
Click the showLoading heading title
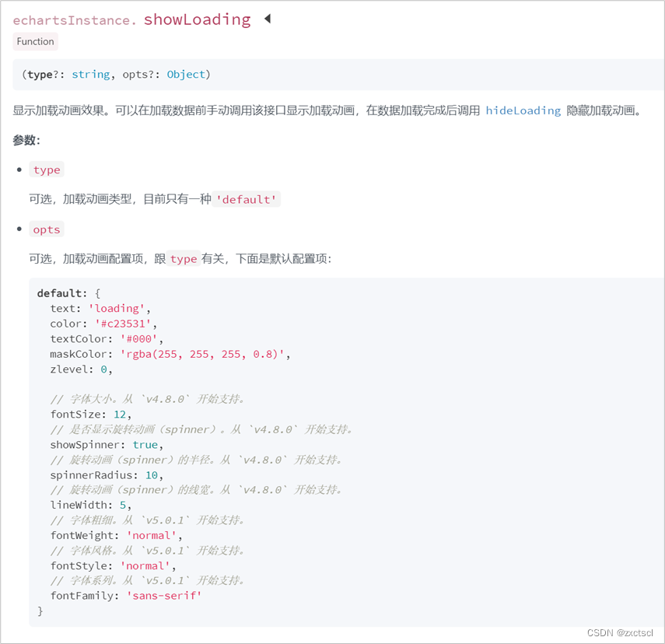coord(198,20)
